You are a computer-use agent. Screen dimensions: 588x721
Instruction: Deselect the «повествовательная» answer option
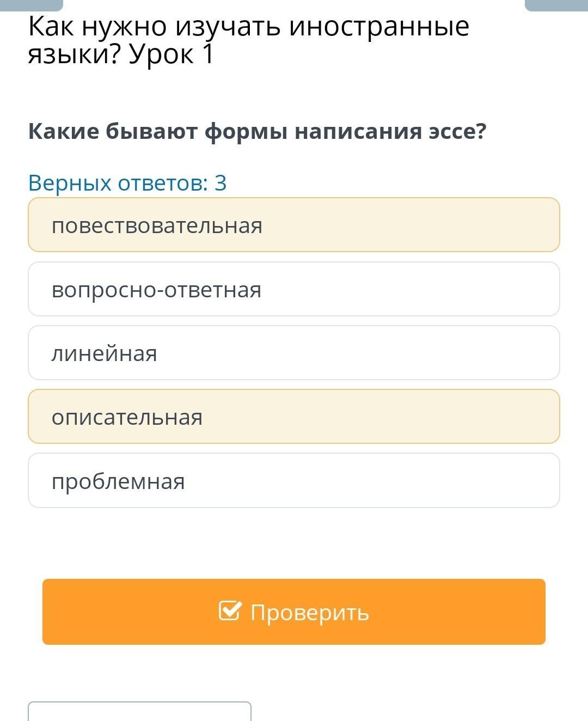(294, 225)
